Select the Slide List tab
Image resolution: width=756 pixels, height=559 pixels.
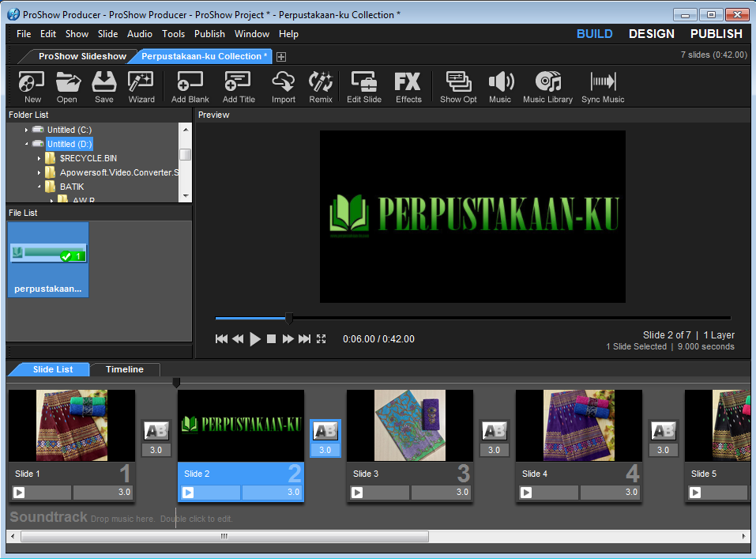tap(53, 369)
